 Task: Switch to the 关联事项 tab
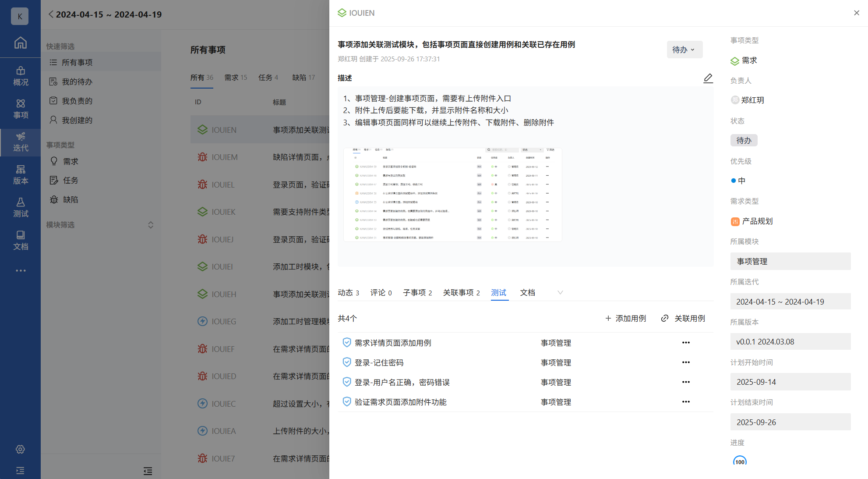[461, 292]
